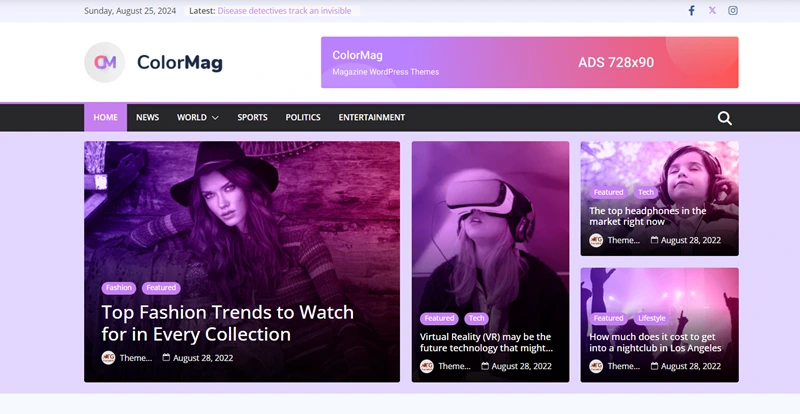Open 'How much does it cost' nightclub headline
Screen dimensions: 800x414
coord(655,342)
